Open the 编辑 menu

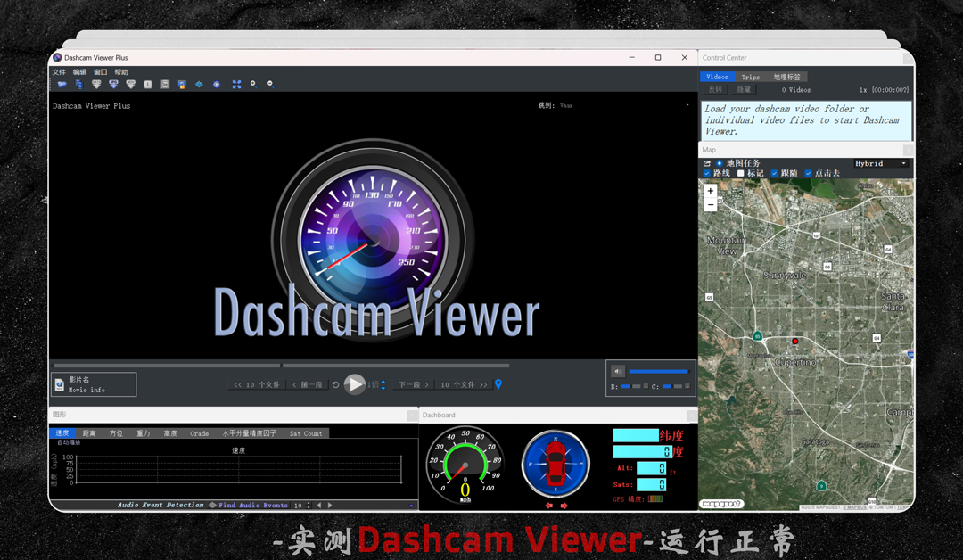tap(80, 72)
